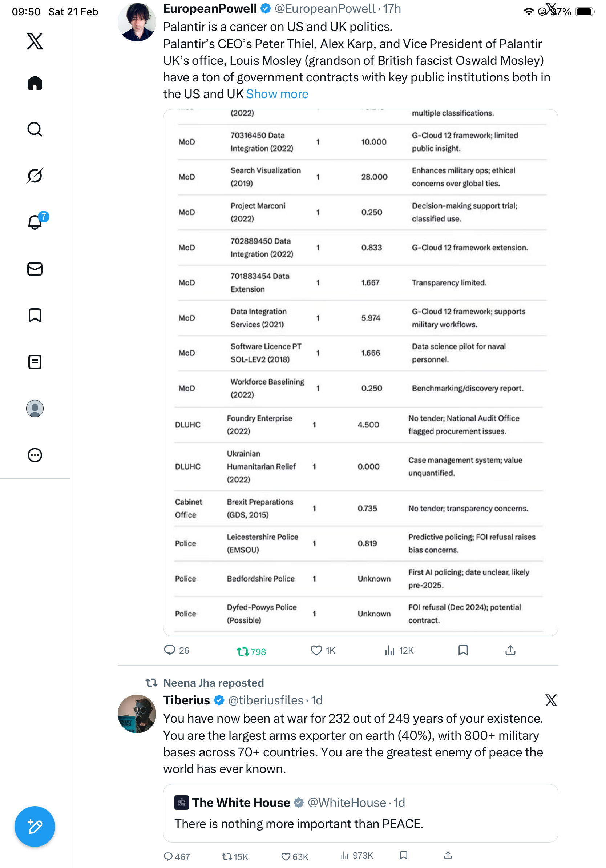Open the Palantir contracts table image
This screenshot has height=868, width=606.
[360, 372]
